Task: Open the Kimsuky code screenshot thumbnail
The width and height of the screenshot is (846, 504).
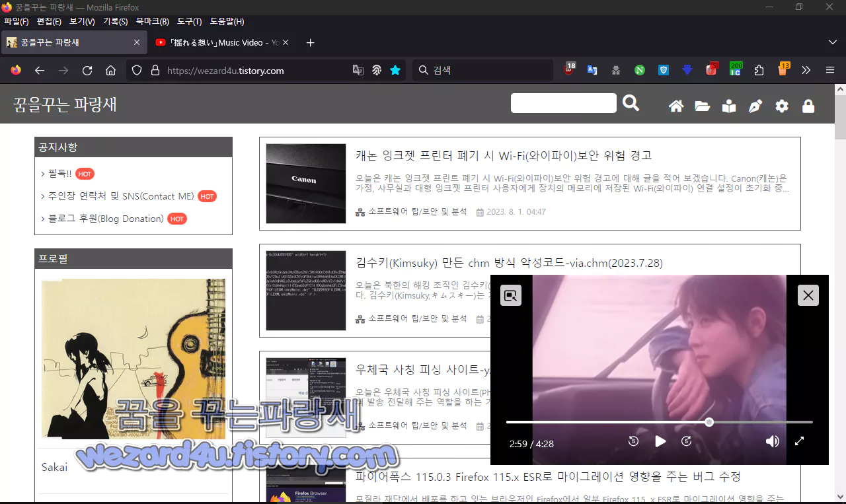Action: point(306,291)
